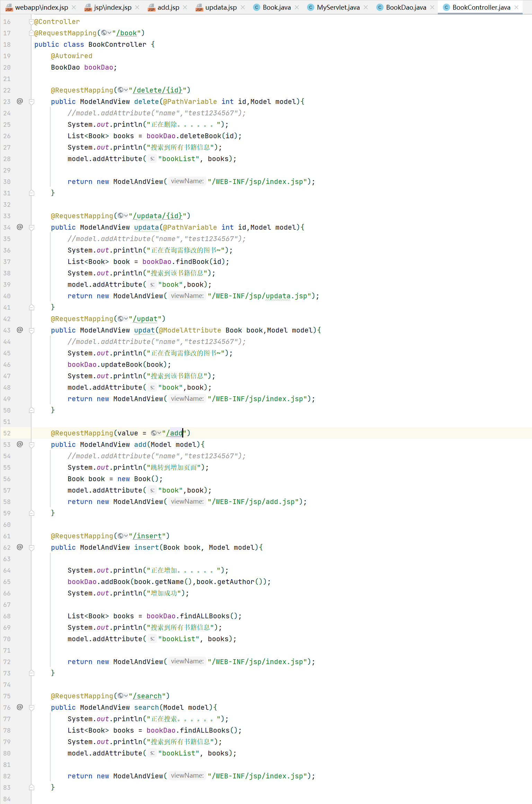This screenshot has height=804, width=532.
Task: Click the findBook(id) call on line 37
Action: [x=200, y=262]
